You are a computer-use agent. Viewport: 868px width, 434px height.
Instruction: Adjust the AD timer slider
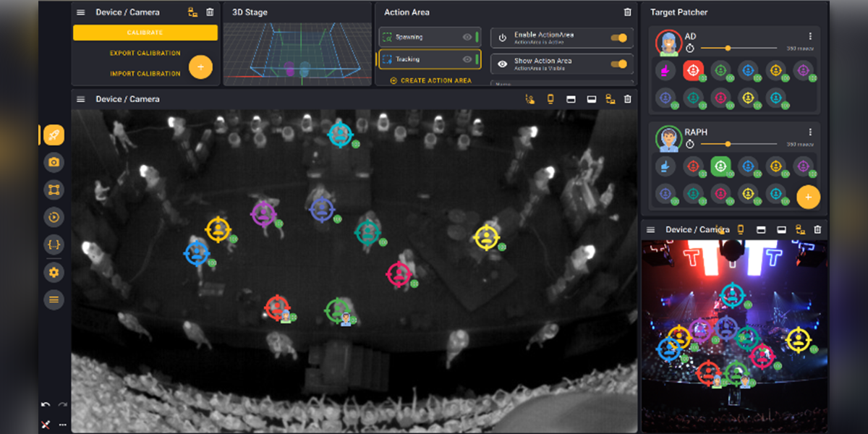pos(728,48)
